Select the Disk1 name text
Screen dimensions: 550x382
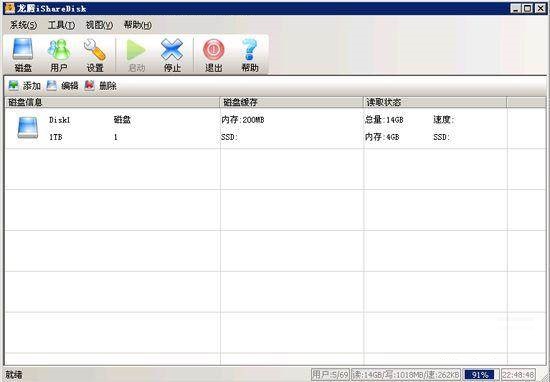(x=60, y=120)
